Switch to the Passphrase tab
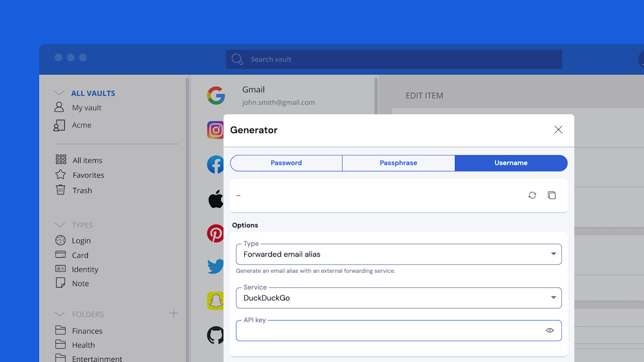 point(398,163)
